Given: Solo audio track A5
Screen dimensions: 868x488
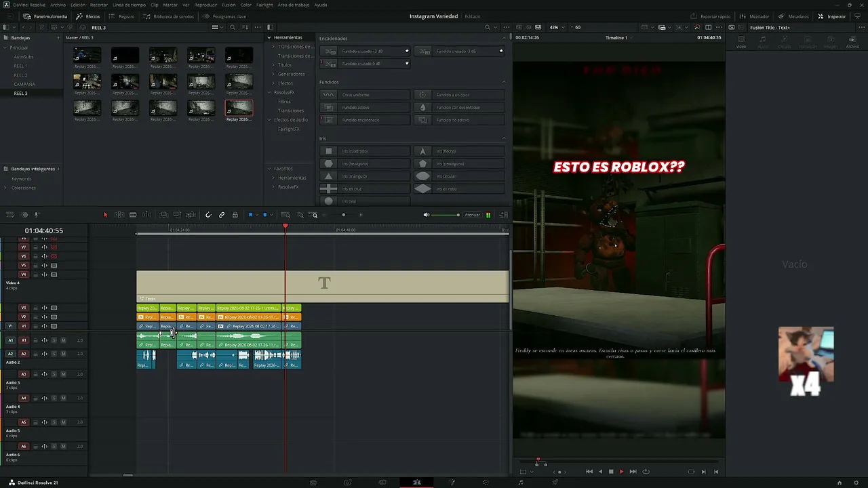Looking at the screenshot, I should click(x=54, y=422).
